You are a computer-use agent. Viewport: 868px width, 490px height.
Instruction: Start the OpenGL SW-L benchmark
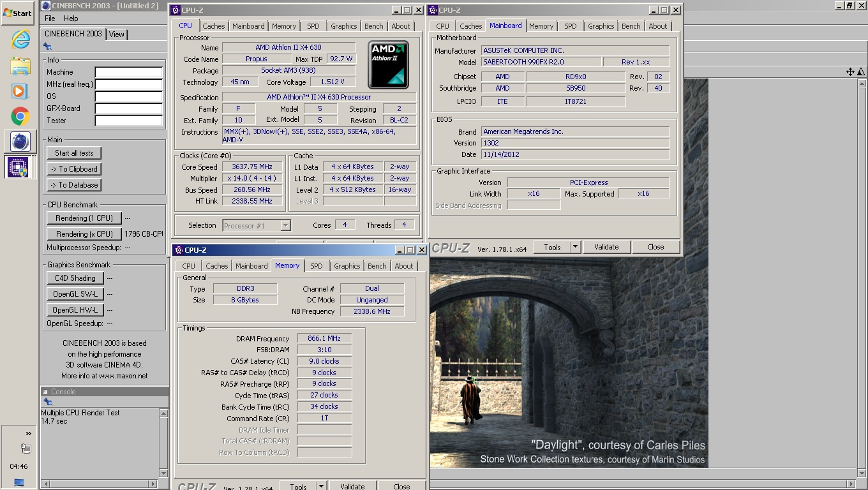(75, 294)
